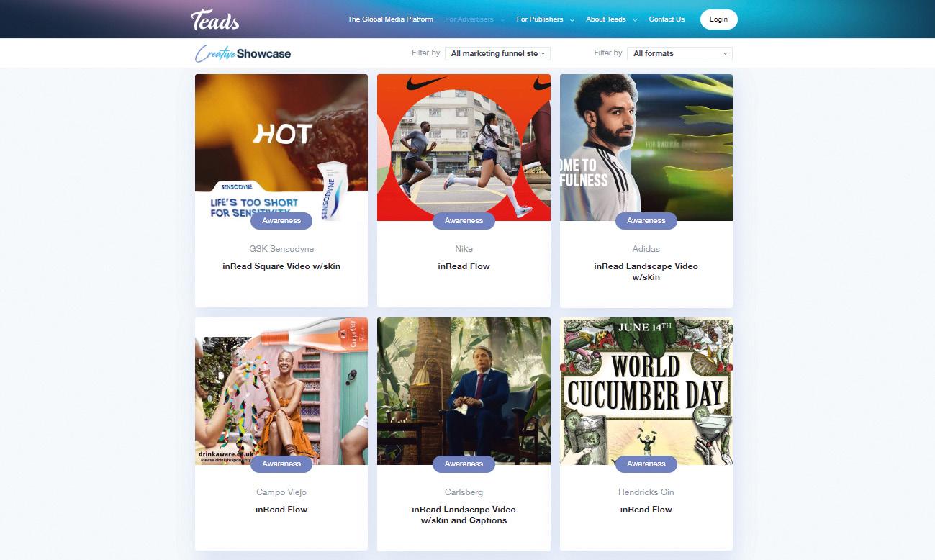This screenshot has height=560, width=935.
Task: Open the Adidas ad thumbnail
Action: point(646,148)
